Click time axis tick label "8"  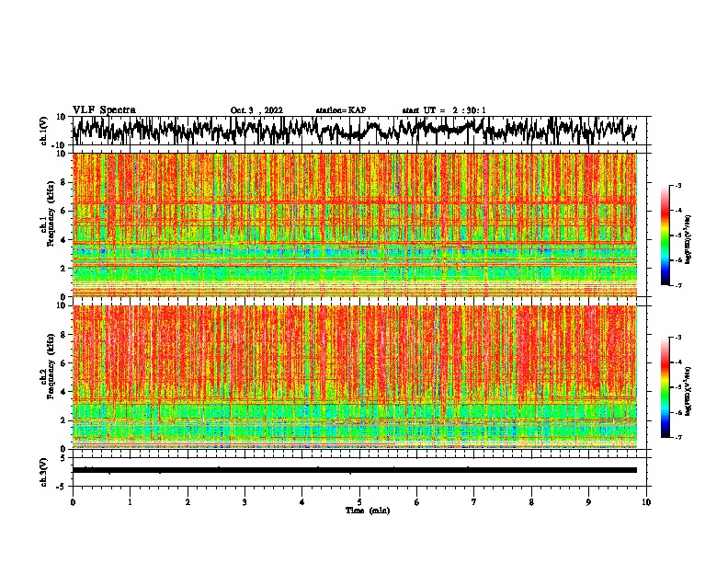tap(531, 502)
